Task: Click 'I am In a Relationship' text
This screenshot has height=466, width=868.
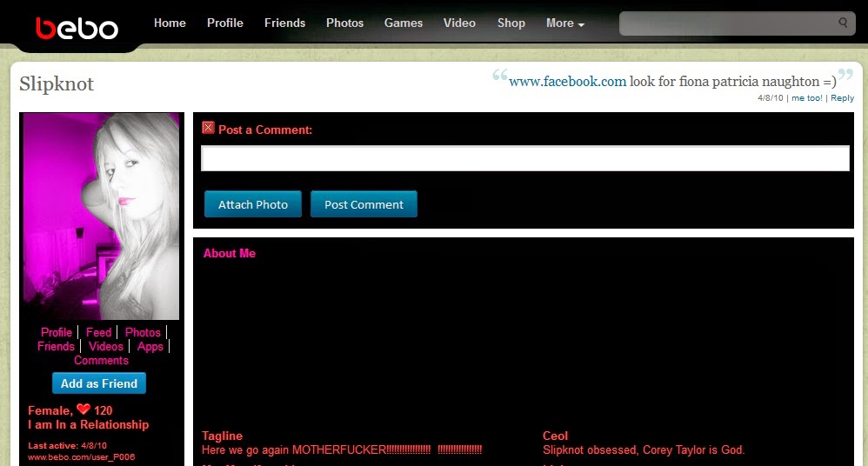Action: tap(89, 424)
